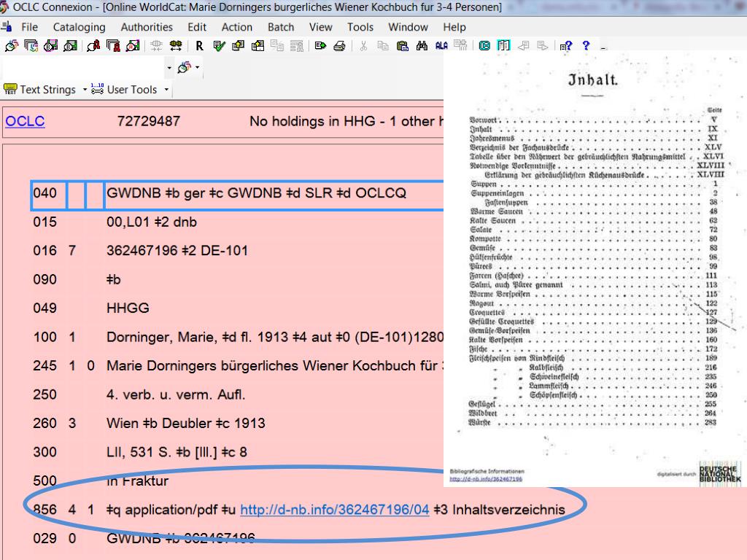747x560 pixels.
Task: Click the Control Headings icon
Action: tap(176, 46)
